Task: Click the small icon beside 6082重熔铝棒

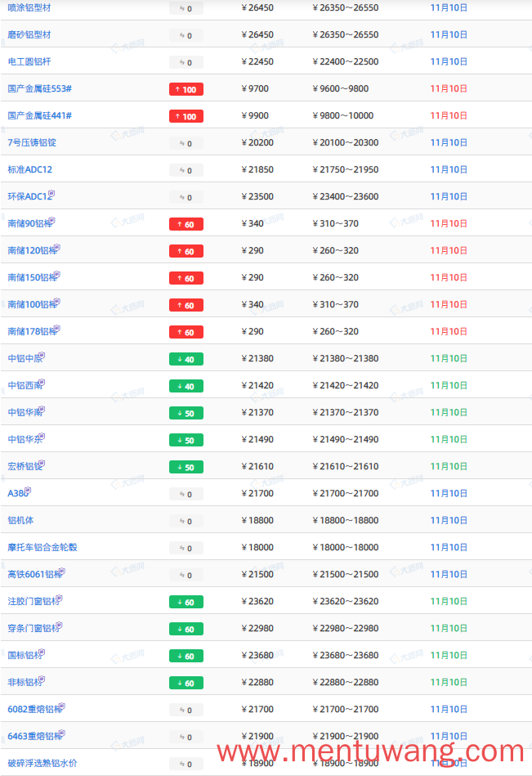Action: click(x=62, y=706)
